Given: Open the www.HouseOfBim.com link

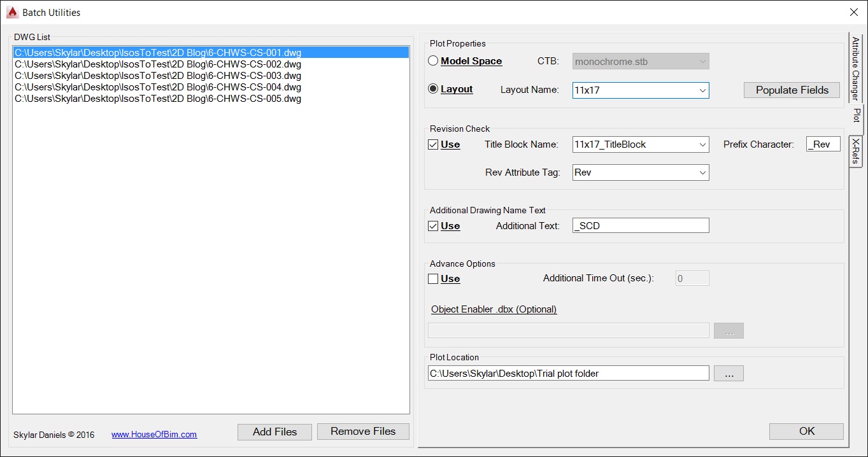Looking at the screenshot, I should point(154,435).
